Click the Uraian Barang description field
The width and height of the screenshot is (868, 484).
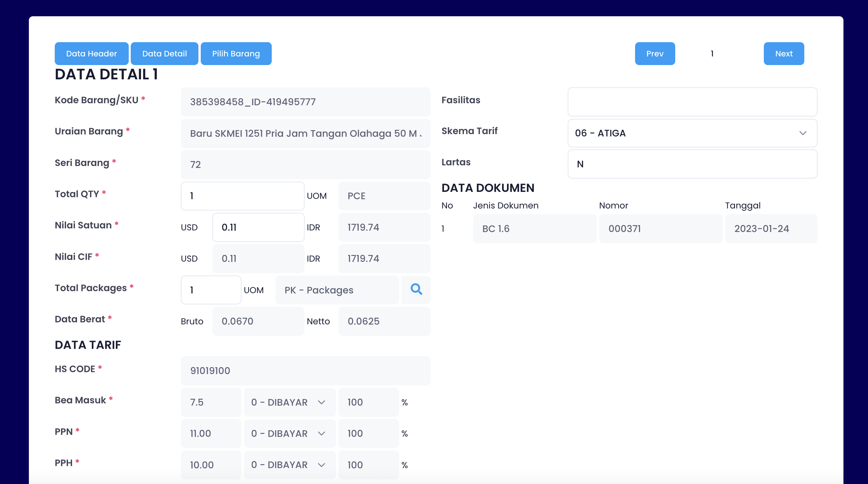point(305,133)
